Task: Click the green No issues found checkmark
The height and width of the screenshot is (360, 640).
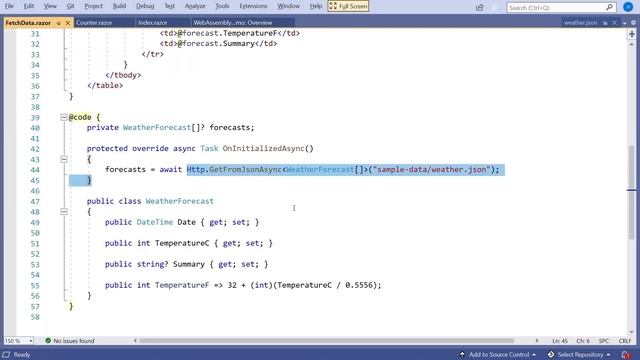Action: [48, 340]
